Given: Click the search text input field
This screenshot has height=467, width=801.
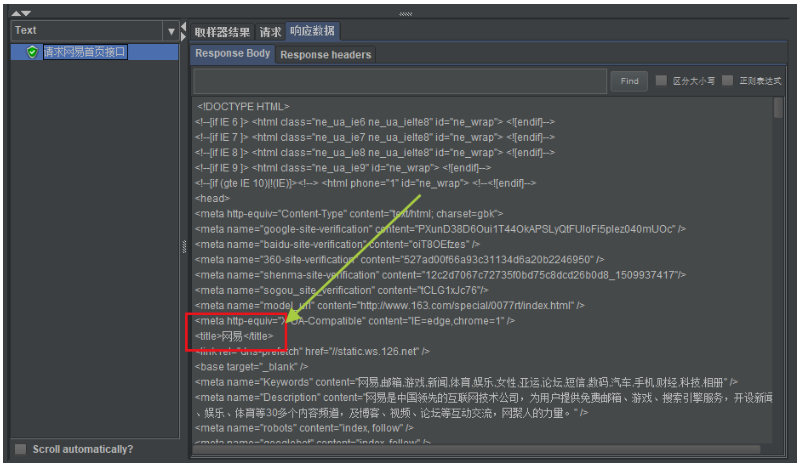Looking at the screenshot, I should 400,81.
